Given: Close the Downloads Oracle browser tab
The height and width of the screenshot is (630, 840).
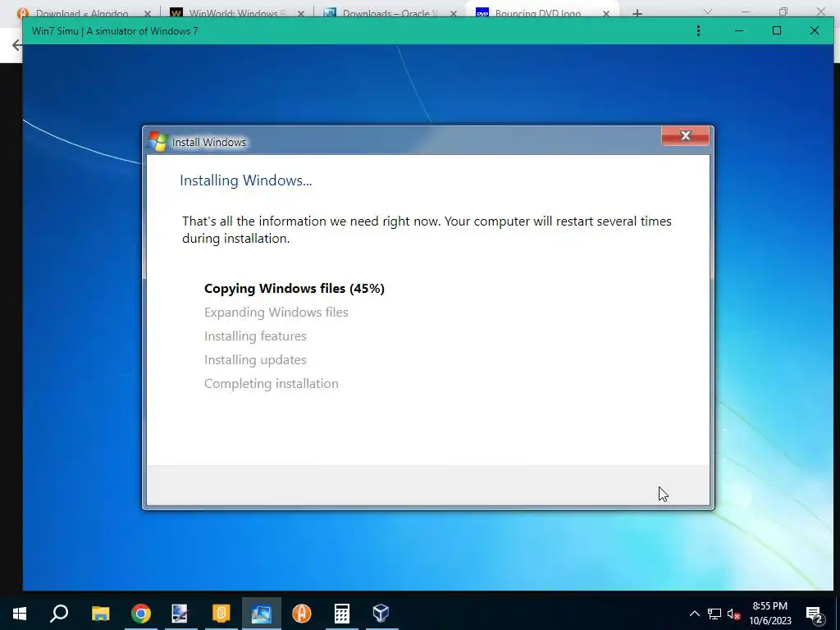Looking at the screenshot, I should point(453,13).
